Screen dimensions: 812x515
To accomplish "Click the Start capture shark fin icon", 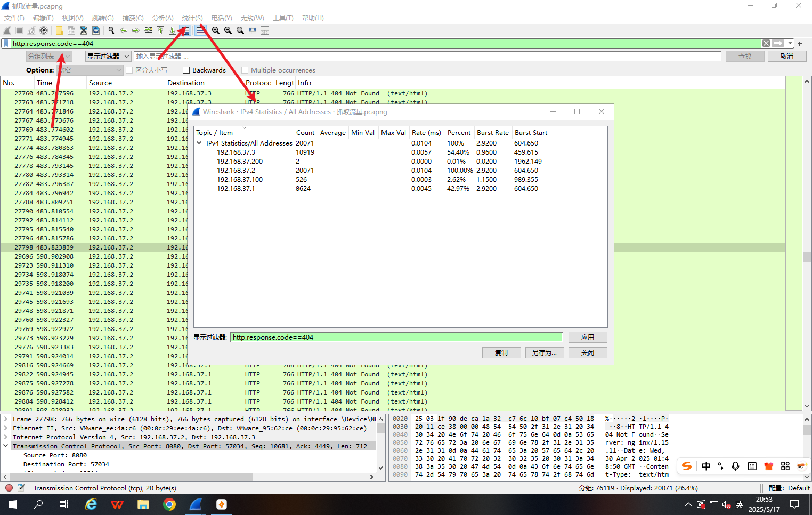I will click(7, 30).
